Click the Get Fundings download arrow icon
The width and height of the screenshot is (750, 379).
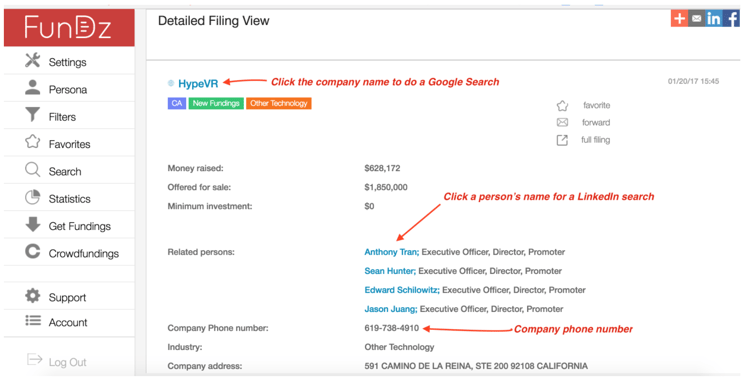click(33, 224)
